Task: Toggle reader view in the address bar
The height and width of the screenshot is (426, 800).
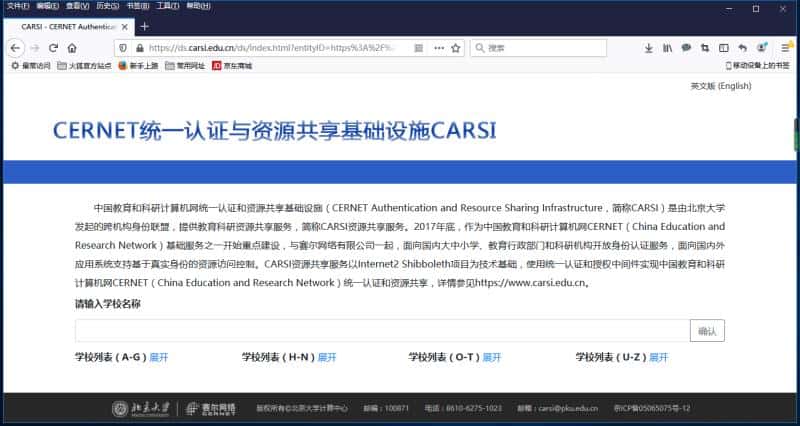Action: (x=420, y=48)
